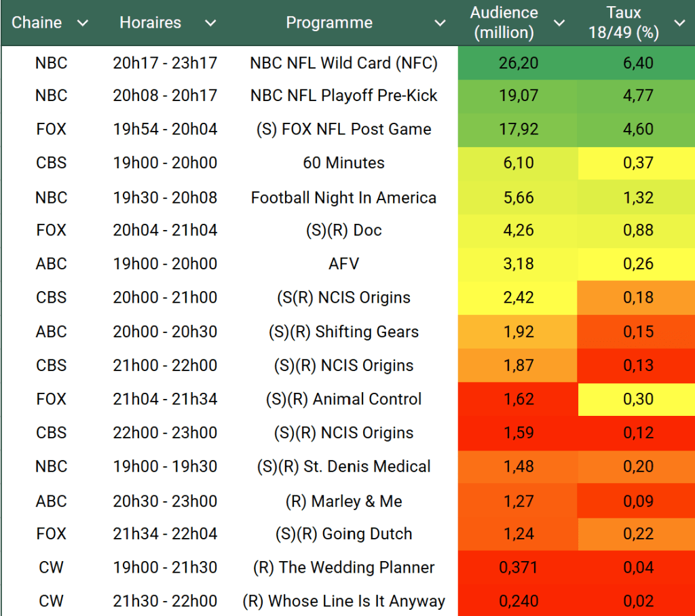Image resolution: width=695 pixels, height=616 pixels.
Task: Open the Programme column sort chevron
Action: pyautogui.click(x=440, y=23)
